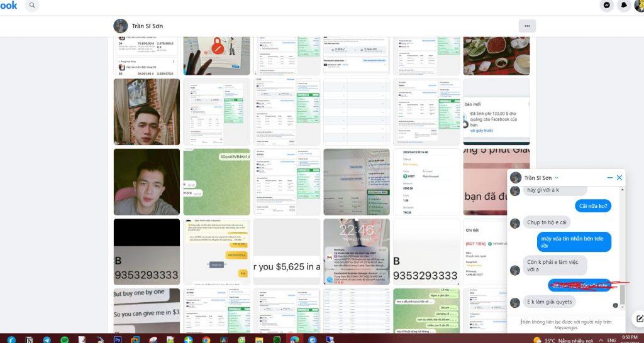The image size is (644, 343).
Task: Open the $5,625 text photo thumbnail
Action: 286,251
